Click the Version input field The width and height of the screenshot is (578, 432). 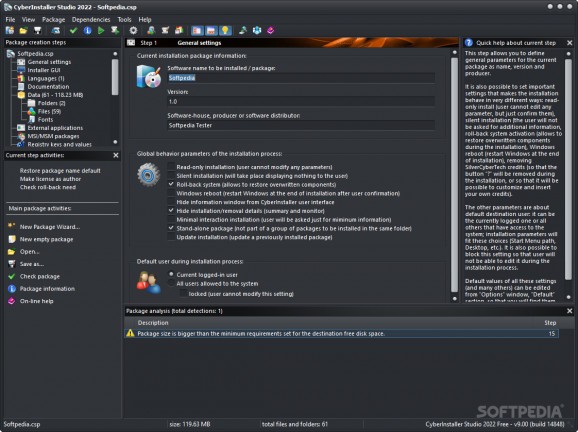click(x=301, y=101)
